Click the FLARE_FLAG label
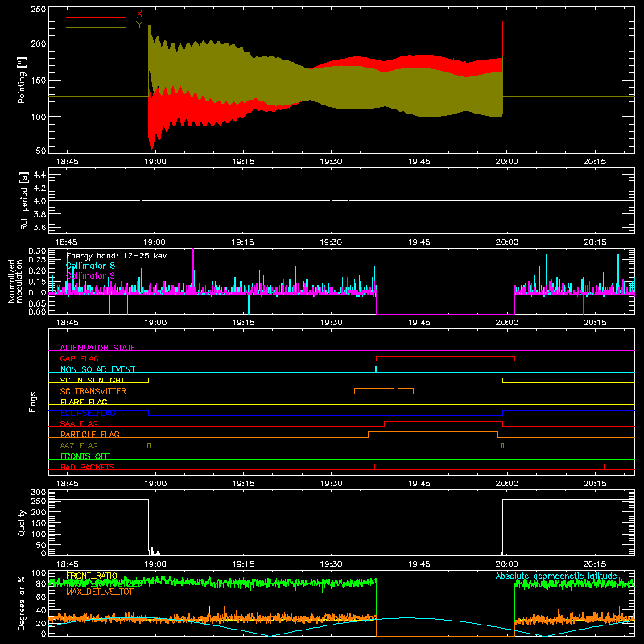Viewport: 644px width, 644px height. pos(84,402)
